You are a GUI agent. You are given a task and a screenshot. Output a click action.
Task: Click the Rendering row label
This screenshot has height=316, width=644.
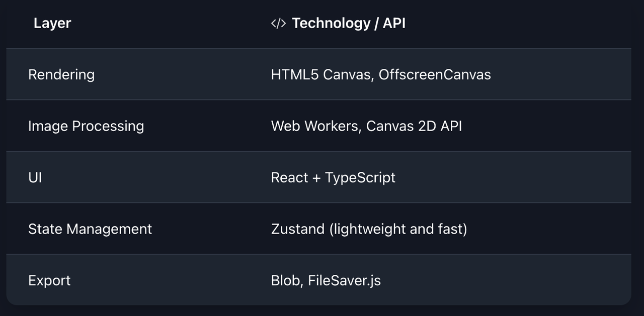pos(61,74)
